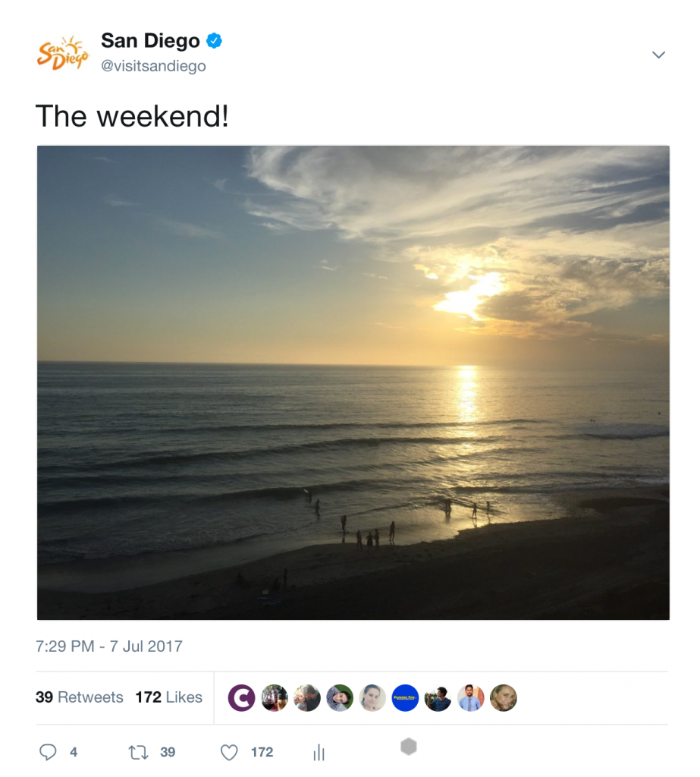Like the tweet with the heart icon
Viewport: 700px width, 777px height.
(x=229, y=752)
